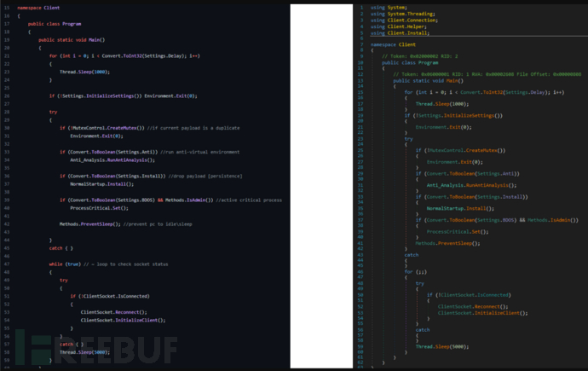The height and width of the screenshot is (371, 588).
Task: Click "Thread.Sleep(1000);" on right line 17
Action: 443,104
